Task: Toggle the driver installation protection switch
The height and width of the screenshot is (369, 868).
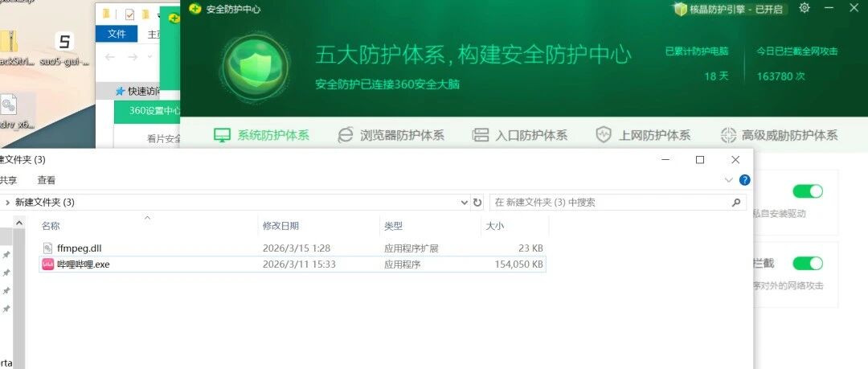Action: (808, 191)
